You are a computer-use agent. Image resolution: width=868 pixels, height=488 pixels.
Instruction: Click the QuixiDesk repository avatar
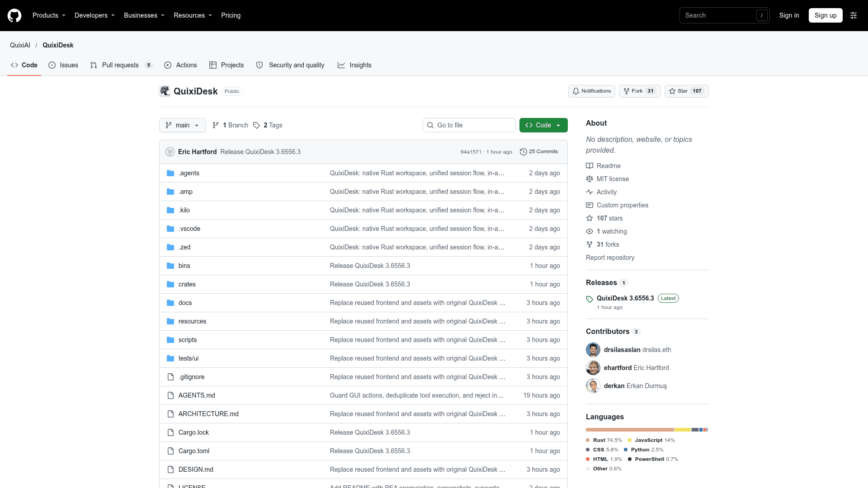tap(165, 91)
